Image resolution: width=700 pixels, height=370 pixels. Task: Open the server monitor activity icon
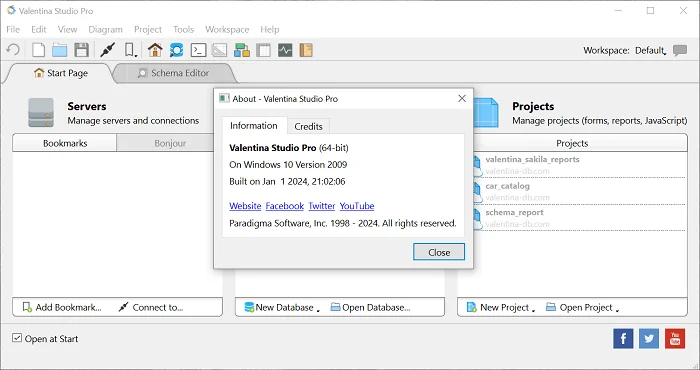point(285,50)
